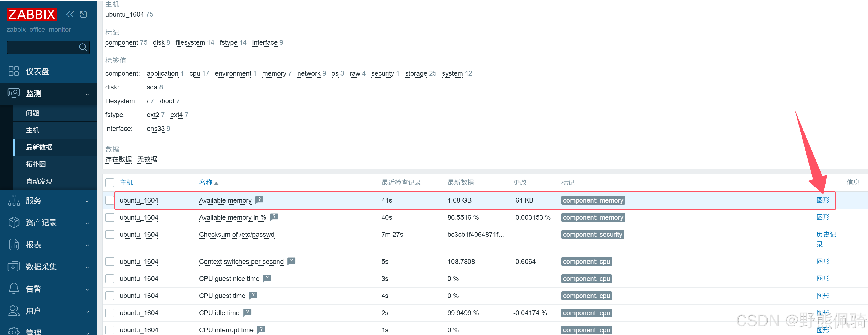Collapse sidebar using double chevron icon
The image size is (868, 335).
[x=70, y=14]
